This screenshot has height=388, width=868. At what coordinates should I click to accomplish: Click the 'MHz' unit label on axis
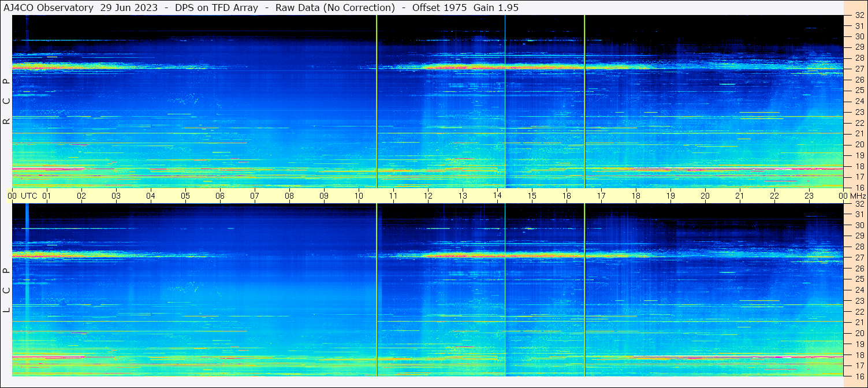coord(858,196)
